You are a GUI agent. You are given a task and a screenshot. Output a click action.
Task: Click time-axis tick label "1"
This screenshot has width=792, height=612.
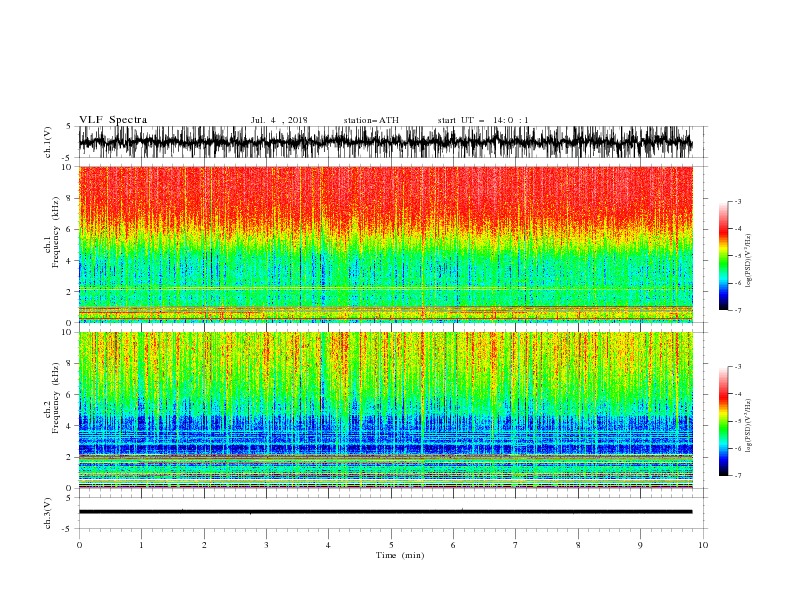click(141, 545)
